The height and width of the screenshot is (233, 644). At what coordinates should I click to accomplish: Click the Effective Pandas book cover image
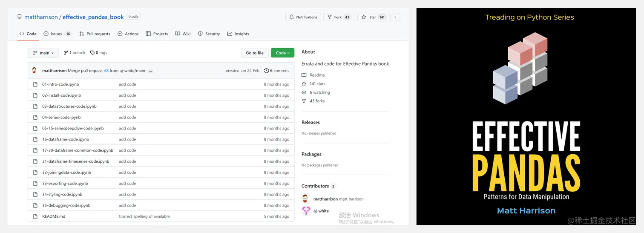[x=526, y=117]
